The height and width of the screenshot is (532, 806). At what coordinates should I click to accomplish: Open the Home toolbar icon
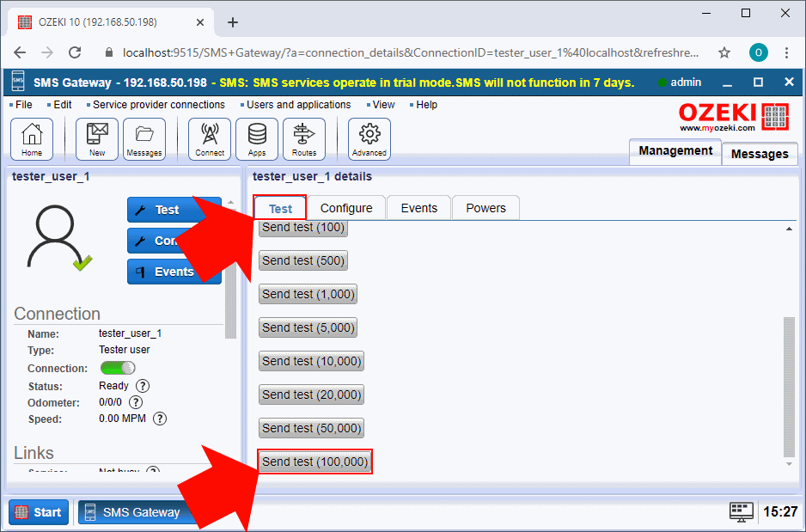32,138
